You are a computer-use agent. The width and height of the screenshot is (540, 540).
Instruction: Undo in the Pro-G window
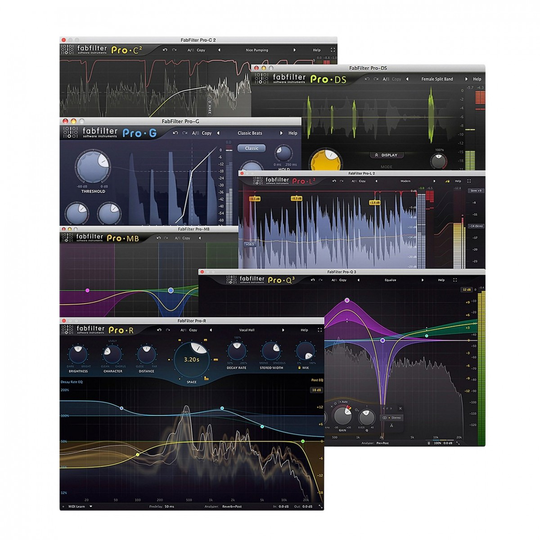(x=176, y=133)
